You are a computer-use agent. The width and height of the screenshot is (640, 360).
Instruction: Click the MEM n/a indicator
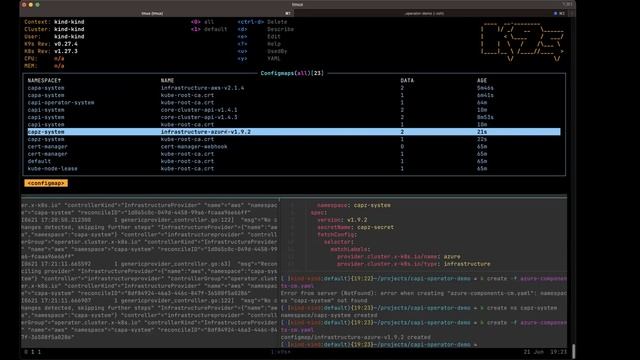click(44, 66)
